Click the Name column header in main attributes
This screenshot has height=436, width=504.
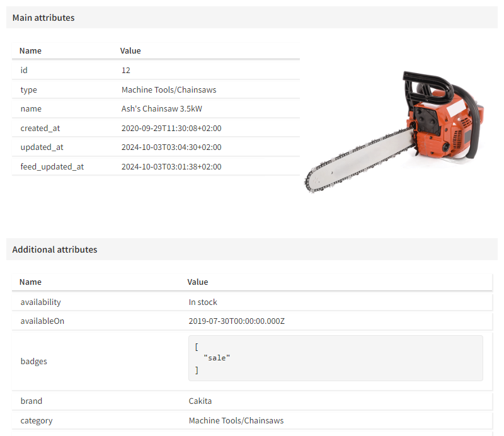[30, 50]
